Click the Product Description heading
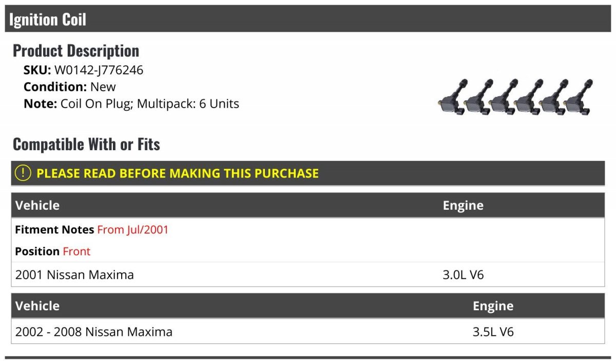Image resolution: width=616 pixels, height=364 pixels. click(x=76, y=51)
